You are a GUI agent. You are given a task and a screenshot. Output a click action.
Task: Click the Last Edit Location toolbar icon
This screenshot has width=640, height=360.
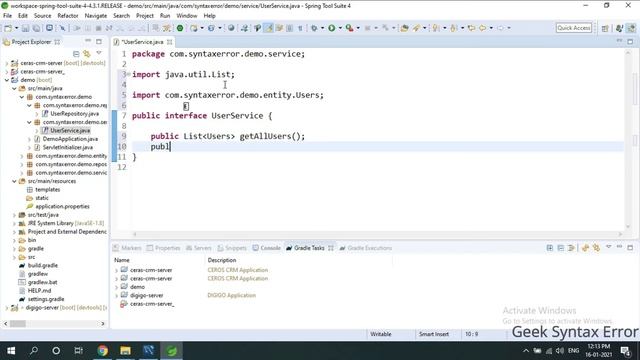click(x=471, y=28)
